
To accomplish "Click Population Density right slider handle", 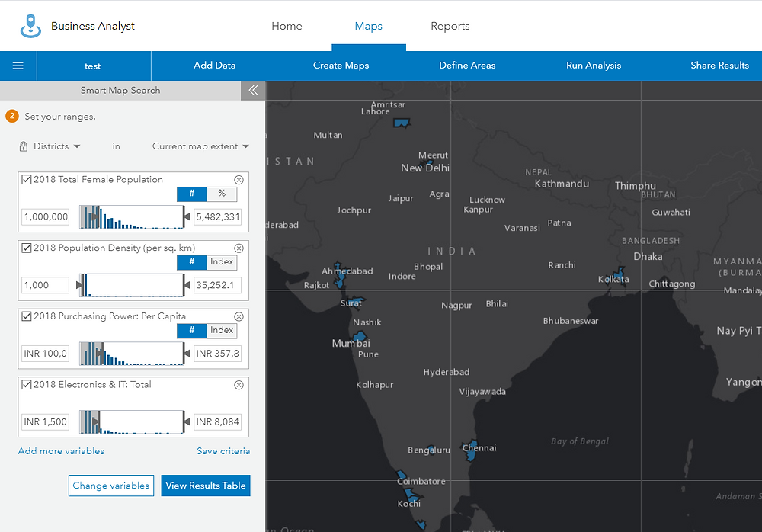I will point(187,285).
